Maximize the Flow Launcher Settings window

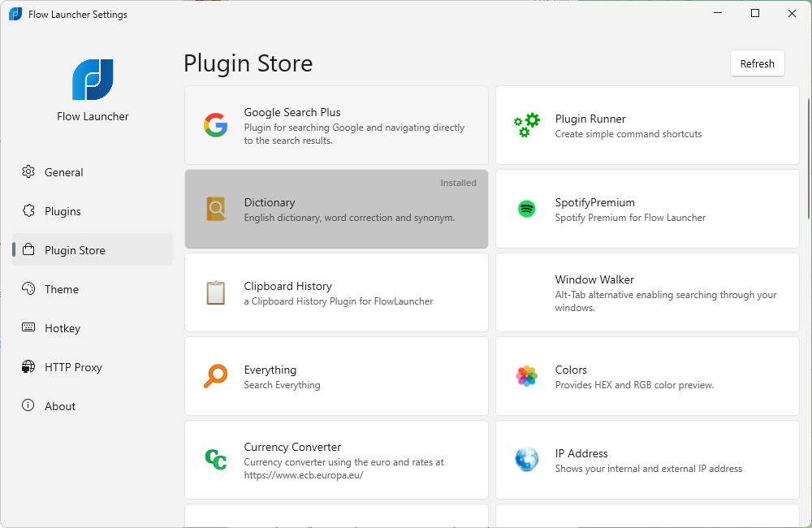pyautogui.click(x=755, y=14)
